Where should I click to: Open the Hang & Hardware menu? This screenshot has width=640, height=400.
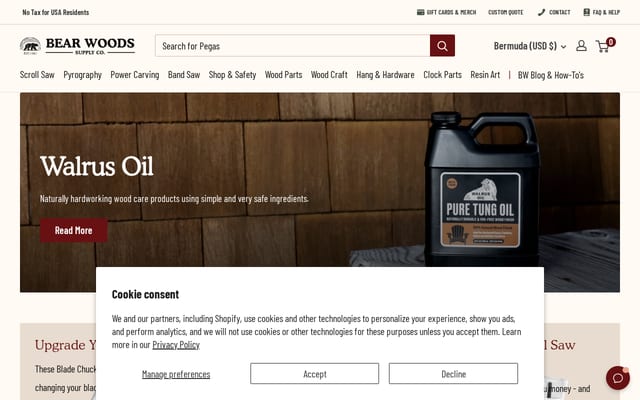pyautogui.click(x=385, y=75)
